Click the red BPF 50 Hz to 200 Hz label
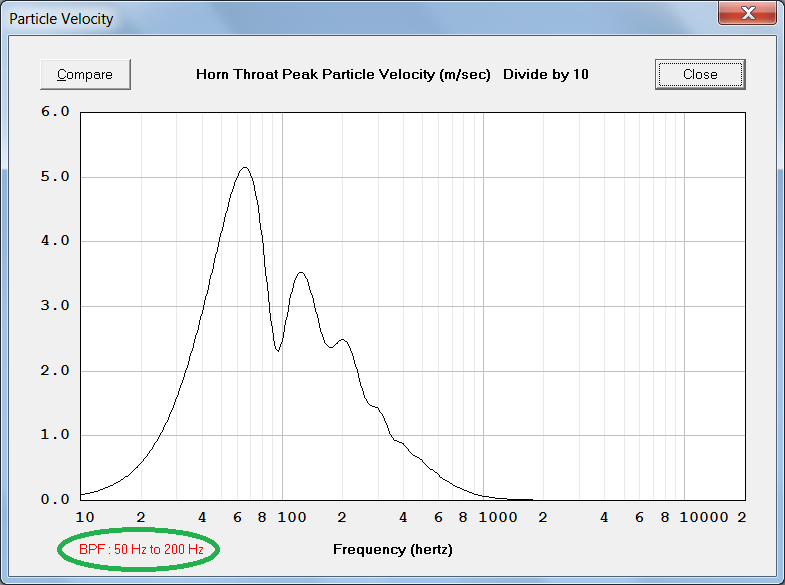The width and height of the screenshot is (785, 585). (141, 549)
